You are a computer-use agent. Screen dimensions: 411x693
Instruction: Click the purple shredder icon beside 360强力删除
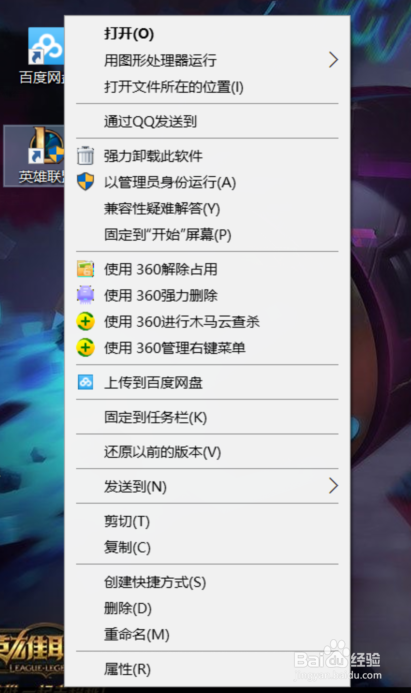tap(85, 295)
